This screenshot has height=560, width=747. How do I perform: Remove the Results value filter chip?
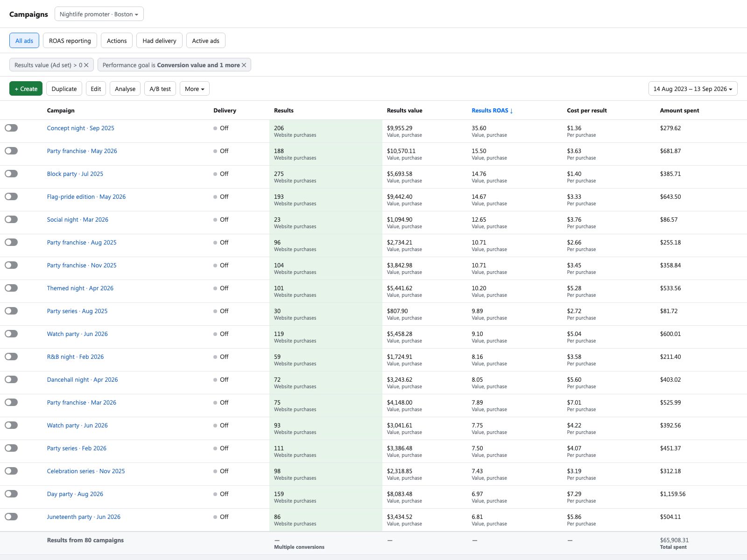86,65
